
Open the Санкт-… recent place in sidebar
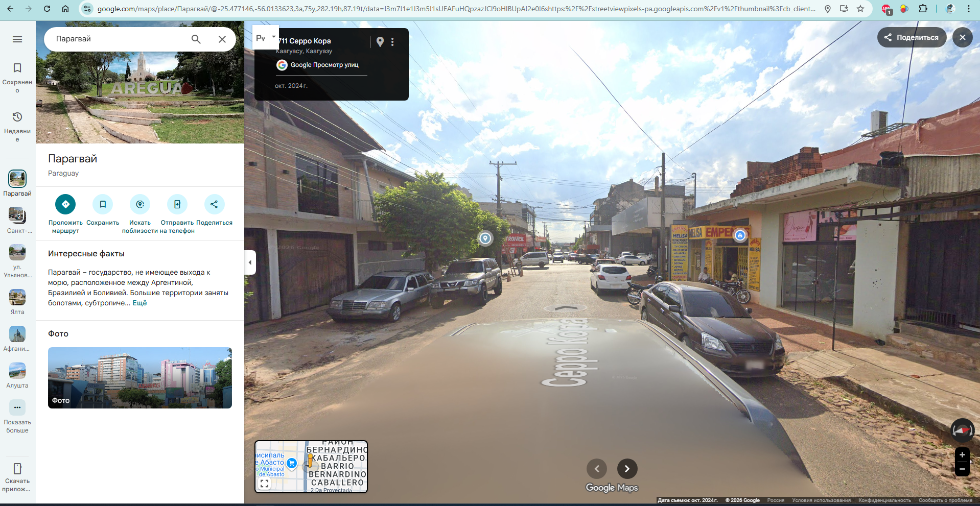[x=17, y=220]
